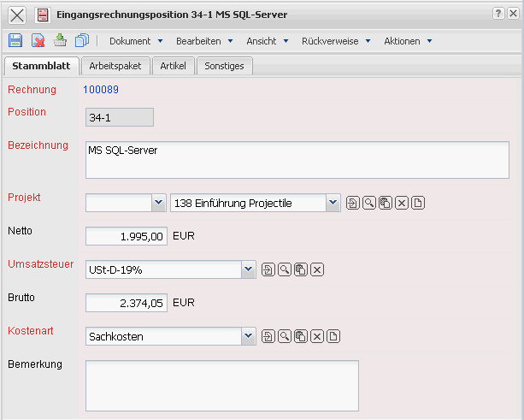
Task: Open invoice link 100089
Action: tap(101, 89)
